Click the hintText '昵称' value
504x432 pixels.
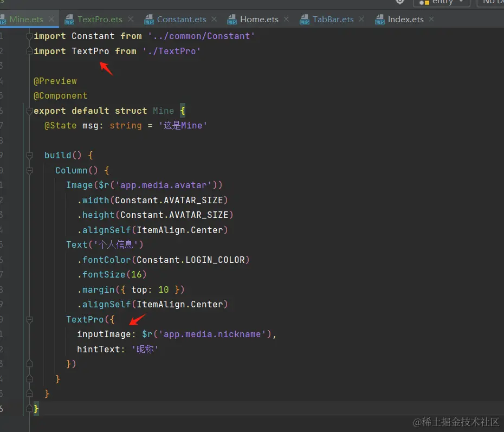(x=145, y=349)
